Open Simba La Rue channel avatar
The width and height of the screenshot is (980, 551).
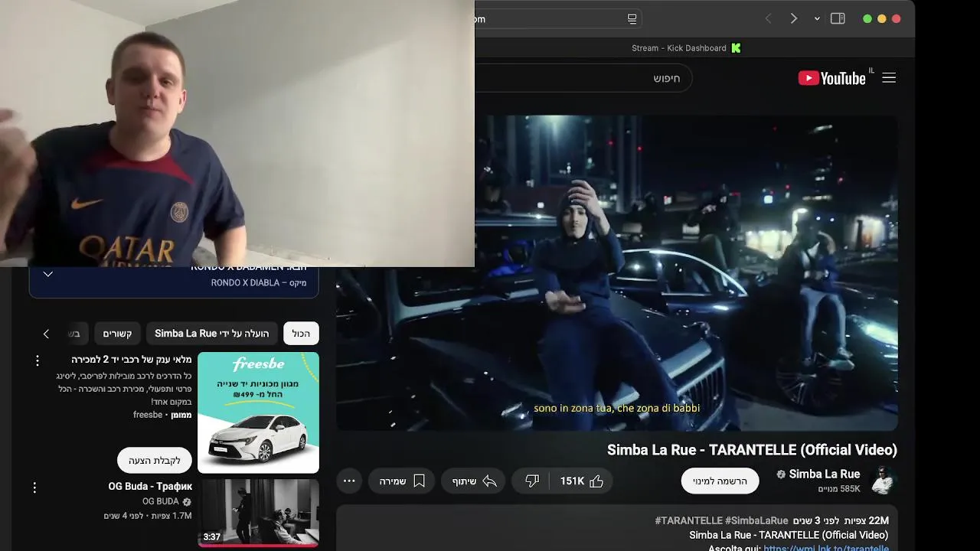click(x=883, y=481)
